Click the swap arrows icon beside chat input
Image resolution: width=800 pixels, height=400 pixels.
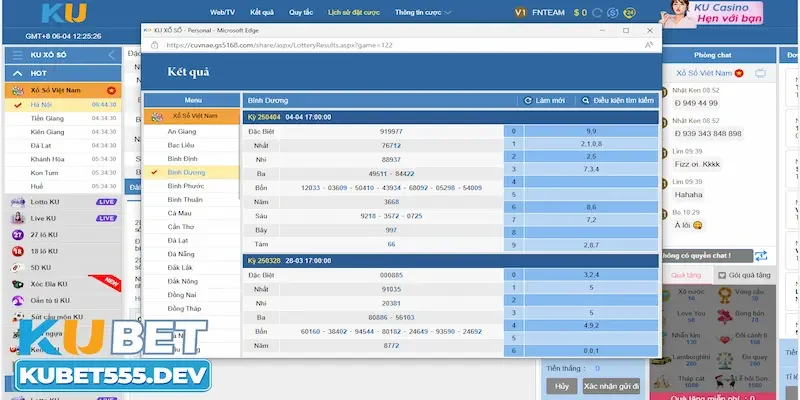click(x=761, y=256)
